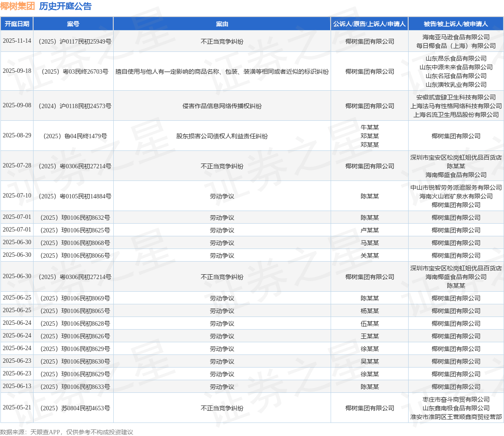Click the 2025-11-14 hearing date cell
Screen dimensions: 504x436
(17, 41)
